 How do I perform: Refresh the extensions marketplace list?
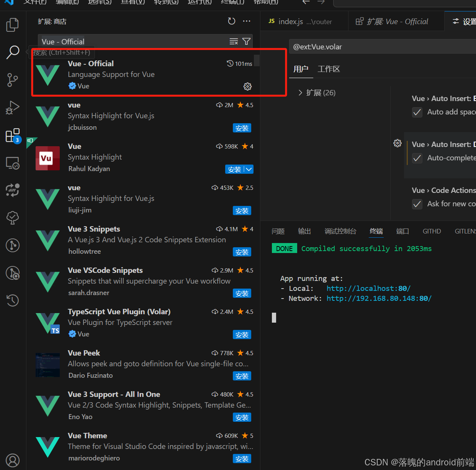(x=232, y=21)
